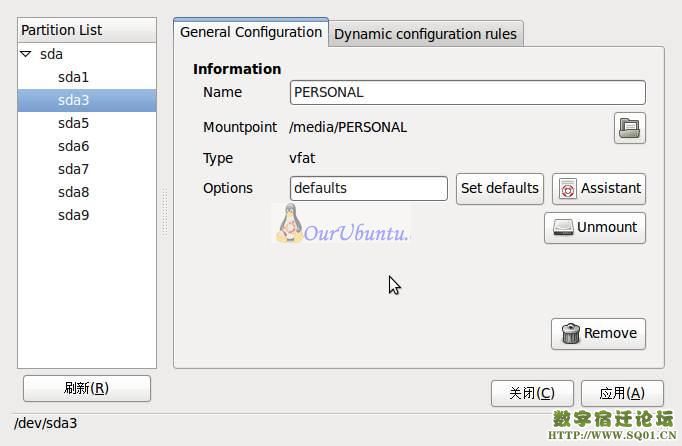Select sda device in Partition List
The height and width of the screenshot is (446, 682).
pos(51,54)
